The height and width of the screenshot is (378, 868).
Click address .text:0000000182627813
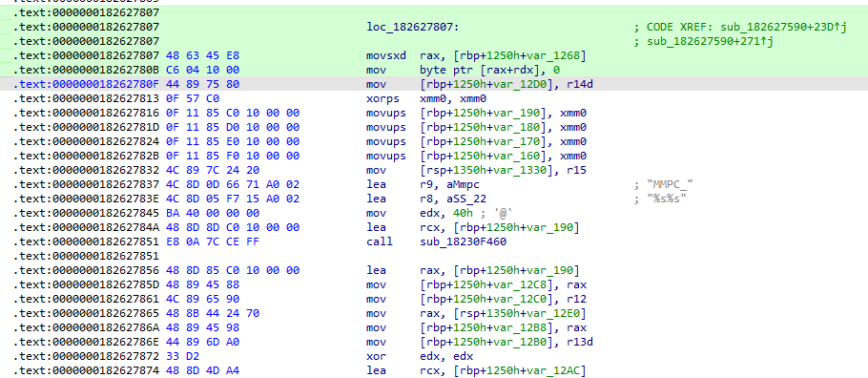click(x=86, y=98)
